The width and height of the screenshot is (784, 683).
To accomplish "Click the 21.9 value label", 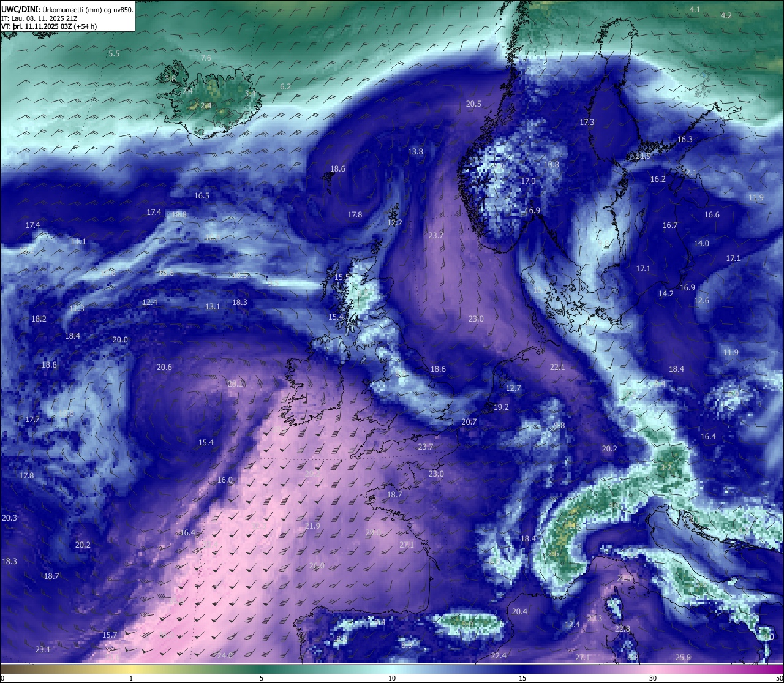I will coord(312,526).
